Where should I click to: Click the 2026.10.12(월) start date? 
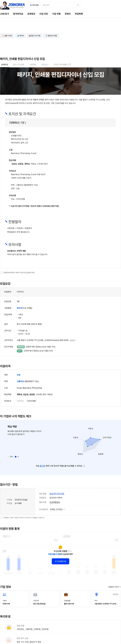(x=21, y=500)
